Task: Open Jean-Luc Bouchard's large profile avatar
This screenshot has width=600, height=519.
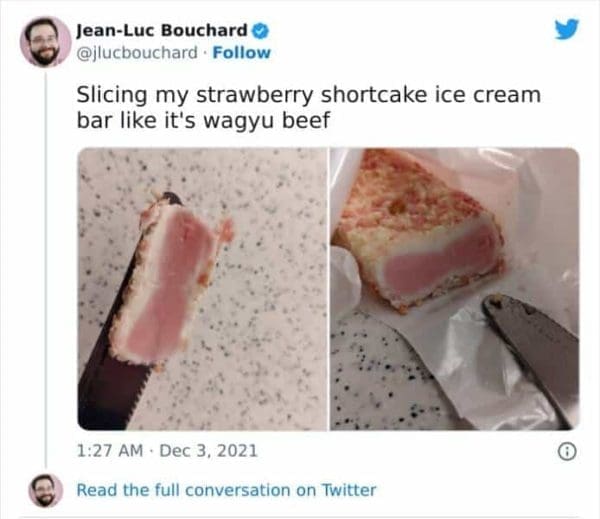Action: tap(45, 42)
